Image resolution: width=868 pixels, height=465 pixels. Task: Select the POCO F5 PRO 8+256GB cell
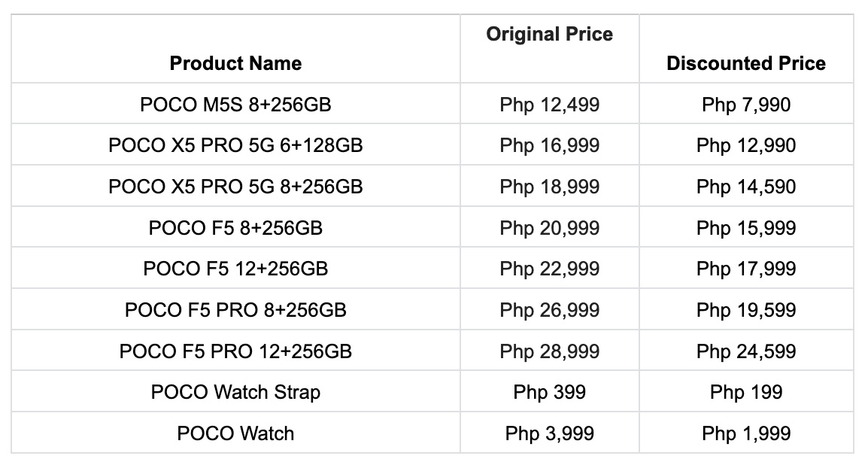[236, 309]
